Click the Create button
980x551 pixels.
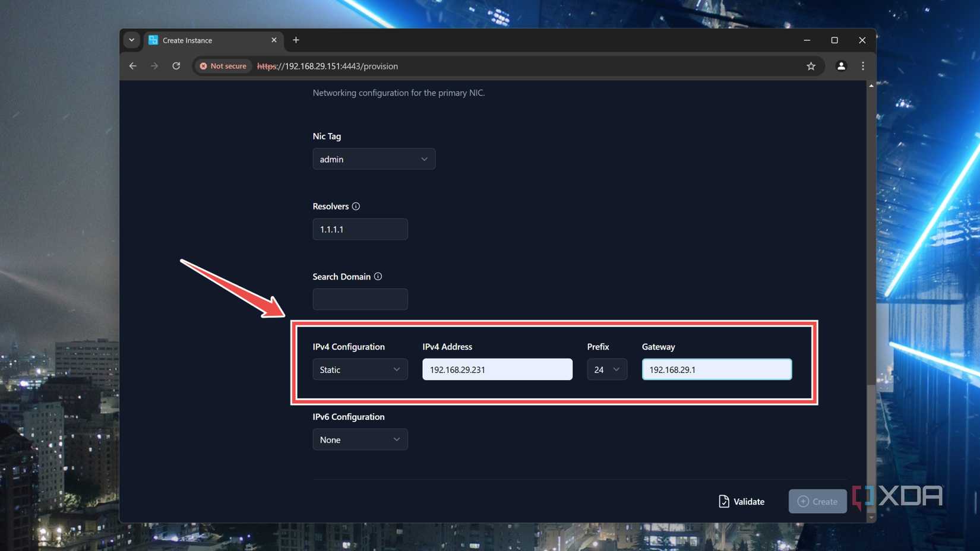coord(817,501)
